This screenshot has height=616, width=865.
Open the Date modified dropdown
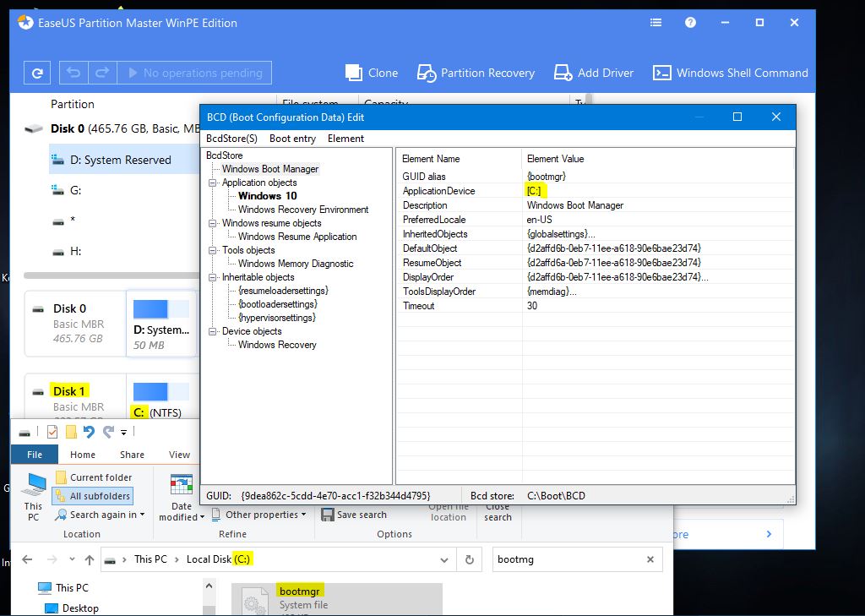pyautogui.click(x=182, y=499)
